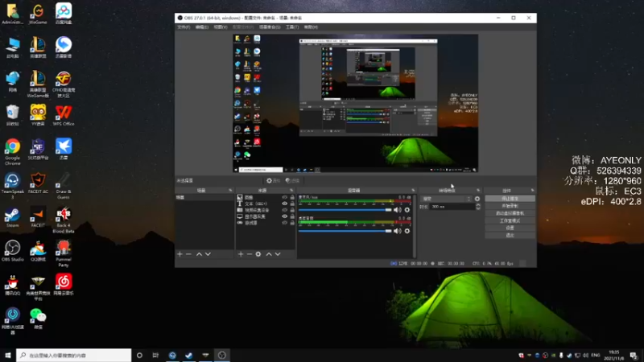Move source up with arrow in Sources panel
This screenshot has width=644, height=362.
269,254
